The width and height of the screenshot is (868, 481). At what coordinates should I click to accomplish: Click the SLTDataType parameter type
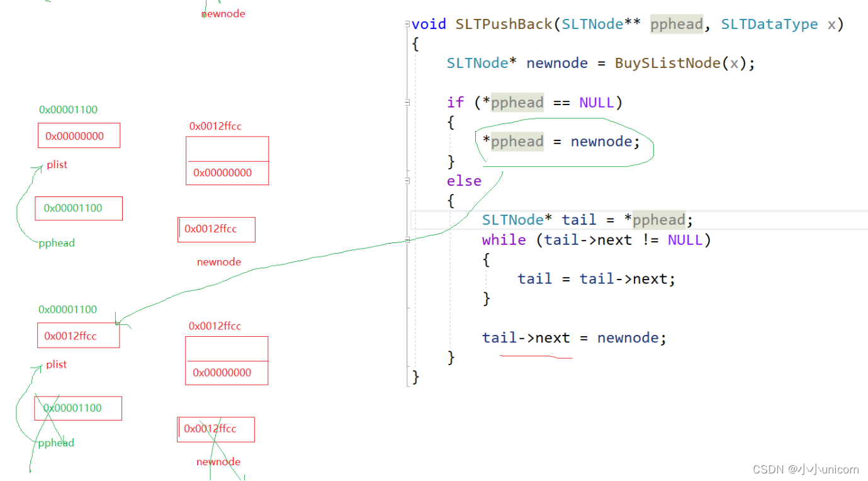click(x=769, y=25)
